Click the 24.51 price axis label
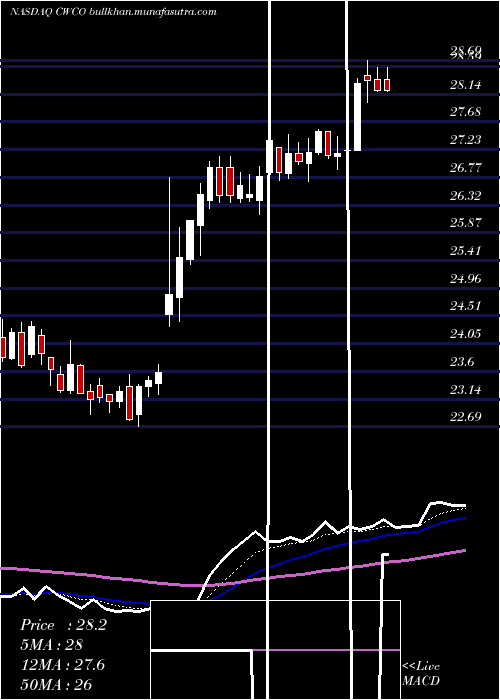 click(465, 306)
